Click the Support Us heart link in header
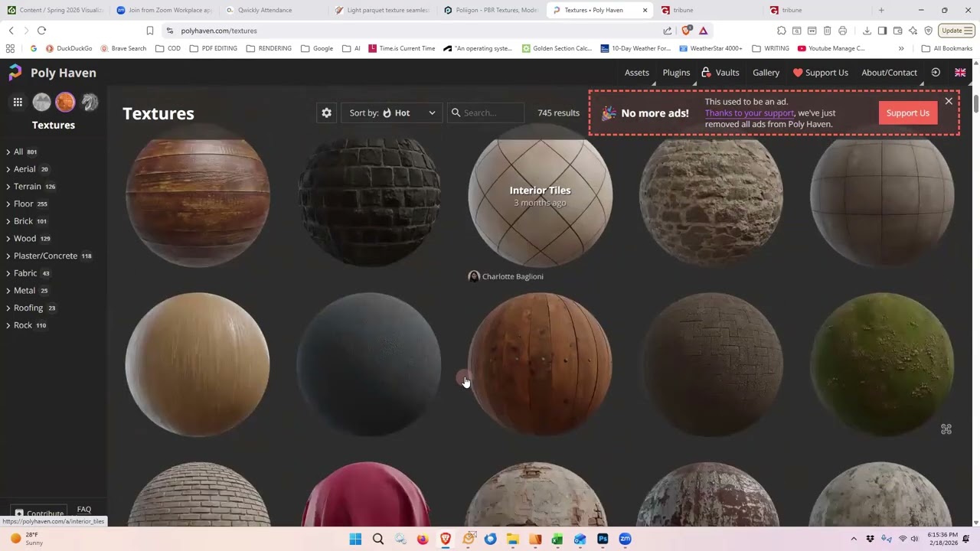Screen dimensions: 980x551 click(x=820, y=73)
